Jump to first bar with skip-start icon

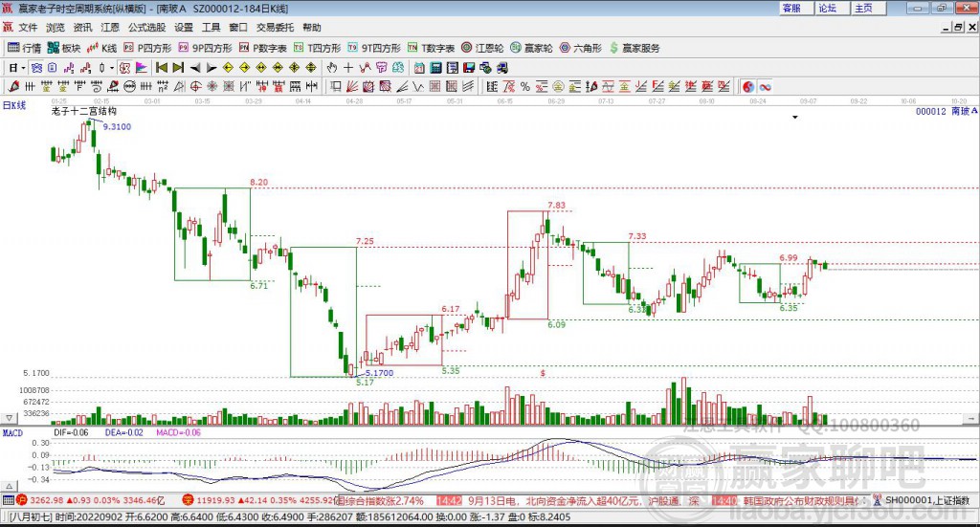(x=161, y=68)
